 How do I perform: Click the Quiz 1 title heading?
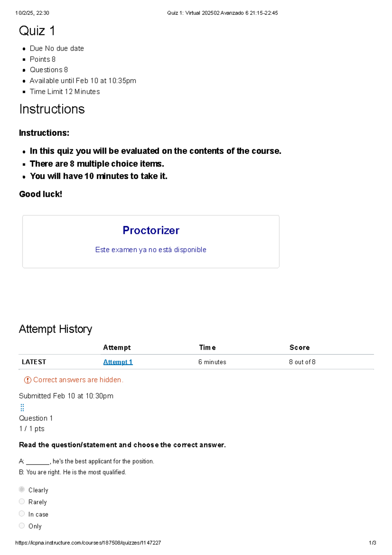point(37,31)
